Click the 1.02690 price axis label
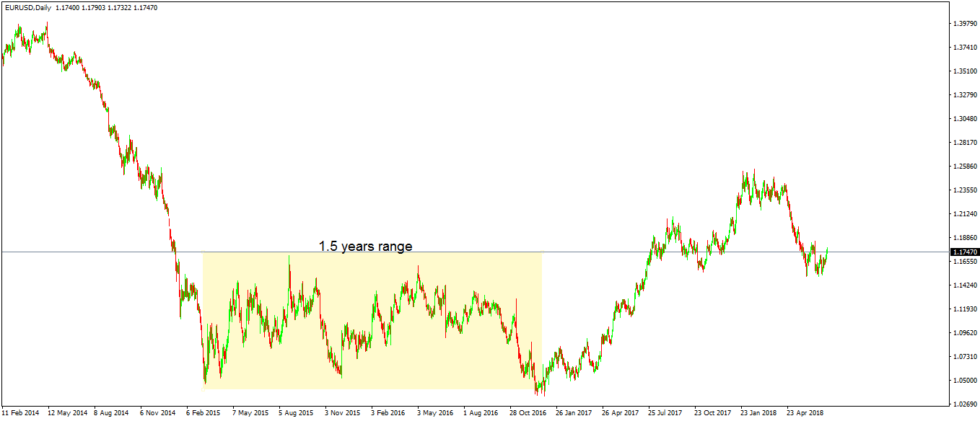The height and width of the screenshot is (421, 980). pyautogui.click(x=965, y=404)
